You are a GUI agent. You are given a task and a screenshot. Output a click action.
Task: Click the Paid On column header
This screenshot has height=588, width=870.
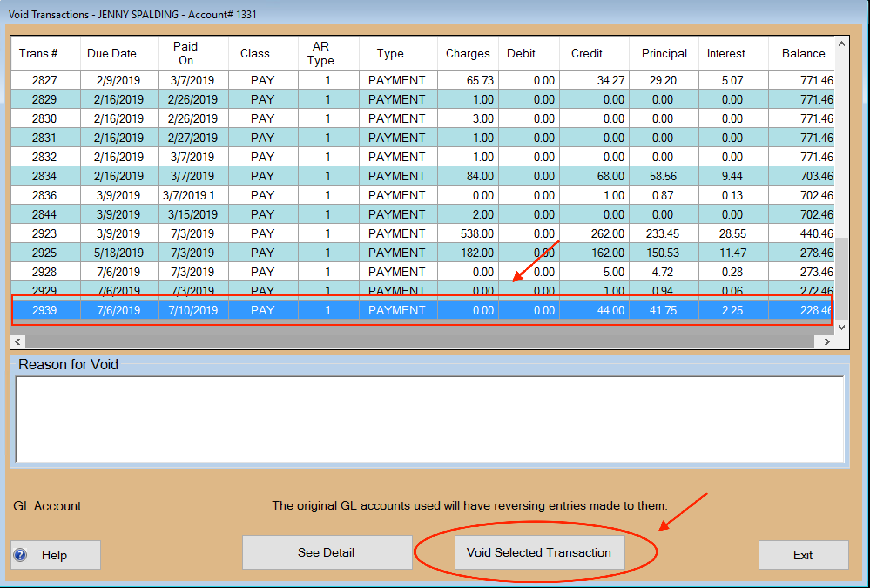coord(185,54)
